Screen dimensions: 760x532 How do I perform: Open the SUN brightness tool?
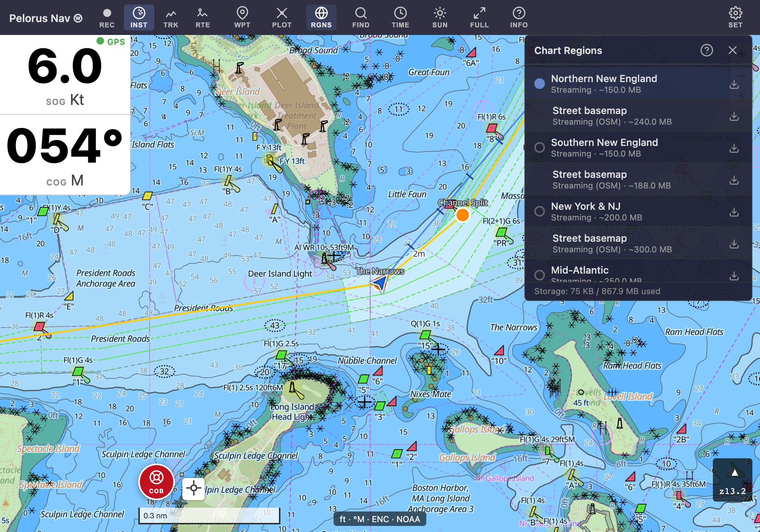click(440, 18)
